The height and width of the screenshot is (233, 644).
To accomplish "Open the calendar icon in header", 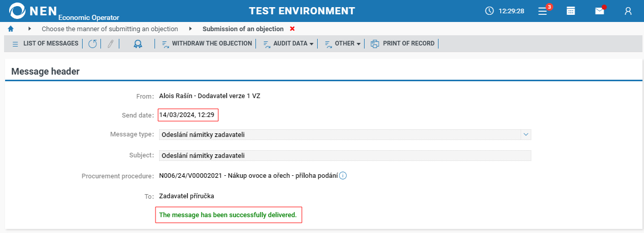I will pyautogui.click(x=571, y=11).
